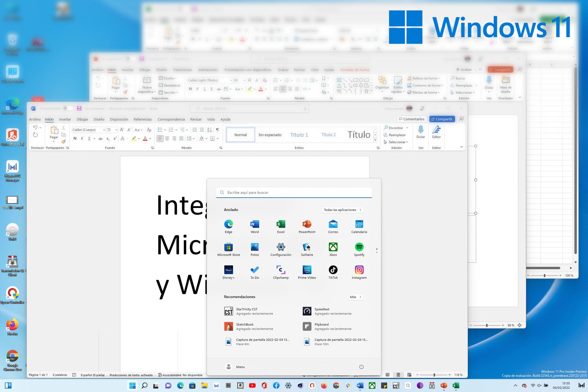
Task: Open Fotos pinned app
Action: [x=255, y=249]
